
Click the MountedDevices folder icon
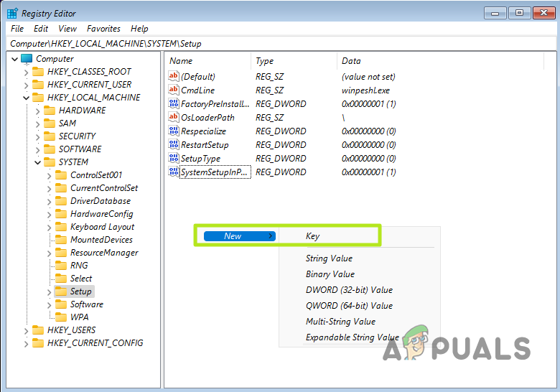point(61,240)
